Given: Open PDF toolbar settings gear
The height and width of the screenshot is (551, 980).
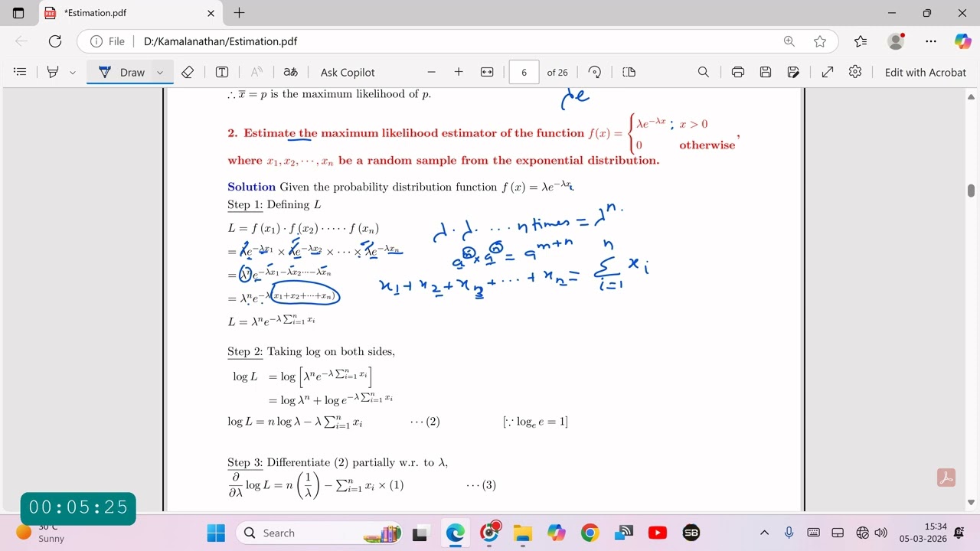Looking at the screenshot, I should (x=855, y=72).
